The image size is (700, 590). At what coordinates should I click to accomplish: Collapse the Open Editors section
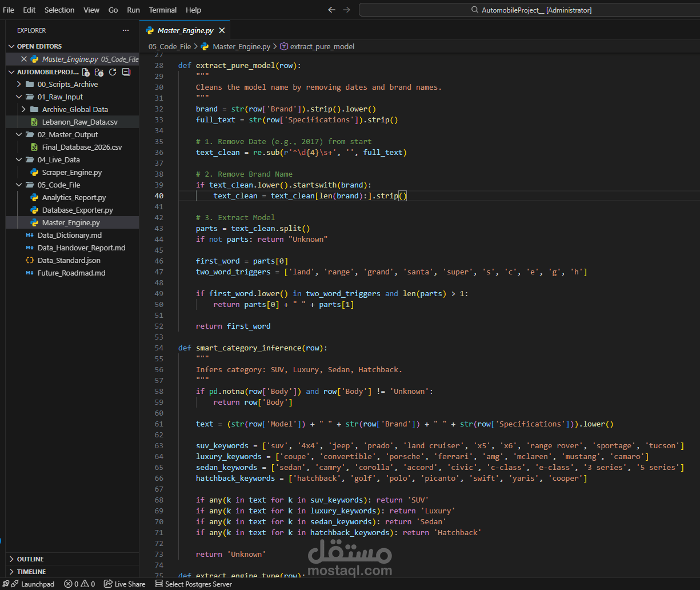pyautogui.click(x=11, y=46)
